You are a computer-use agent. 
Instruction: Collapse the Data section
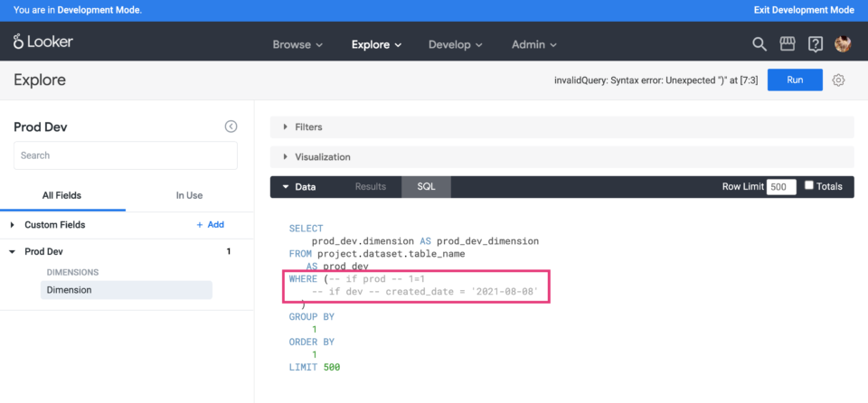(x=299, y=187)
